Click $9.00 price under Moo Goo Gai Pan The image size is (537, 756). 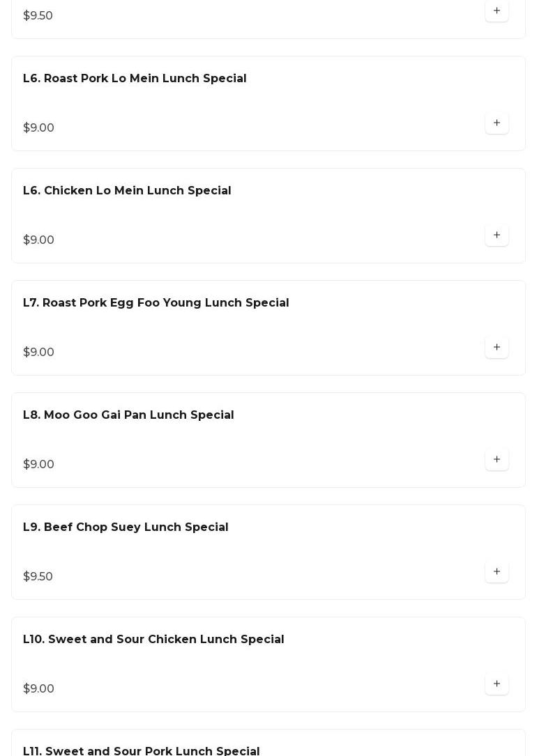[x=38, y=465]
